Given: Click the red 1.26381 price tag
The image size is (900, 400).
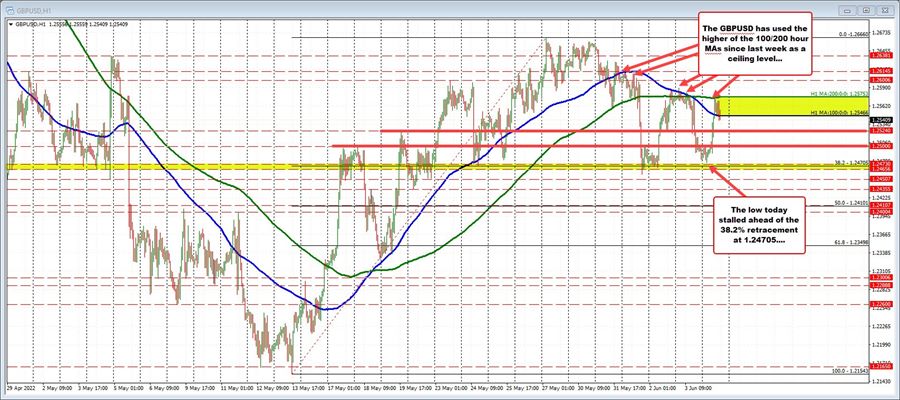Looking at the screenshot, I should click(x=881, y=56).
